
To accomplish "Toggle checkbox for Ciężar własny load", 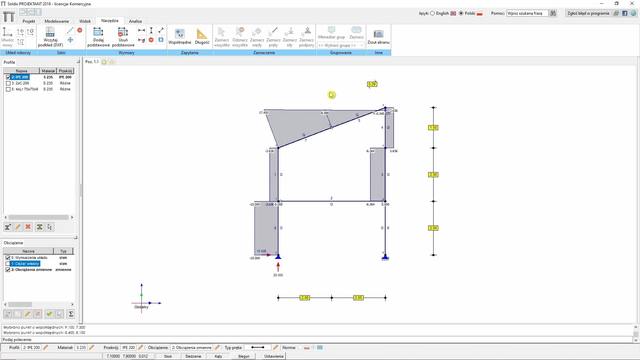I will (8, 264).
